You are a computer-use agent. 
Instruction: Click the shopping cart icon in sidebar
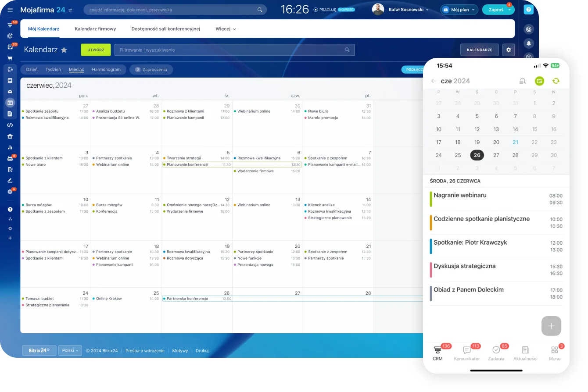pos(10,58)
